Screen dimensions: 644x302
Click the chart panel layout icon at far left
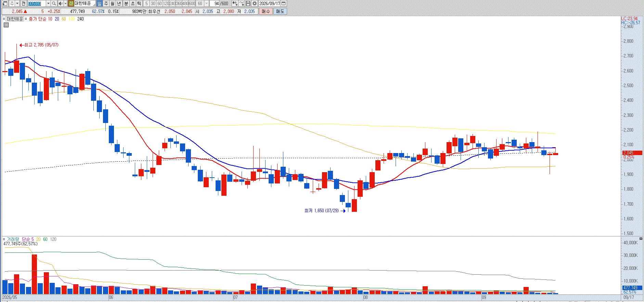[x=5, y=3]
